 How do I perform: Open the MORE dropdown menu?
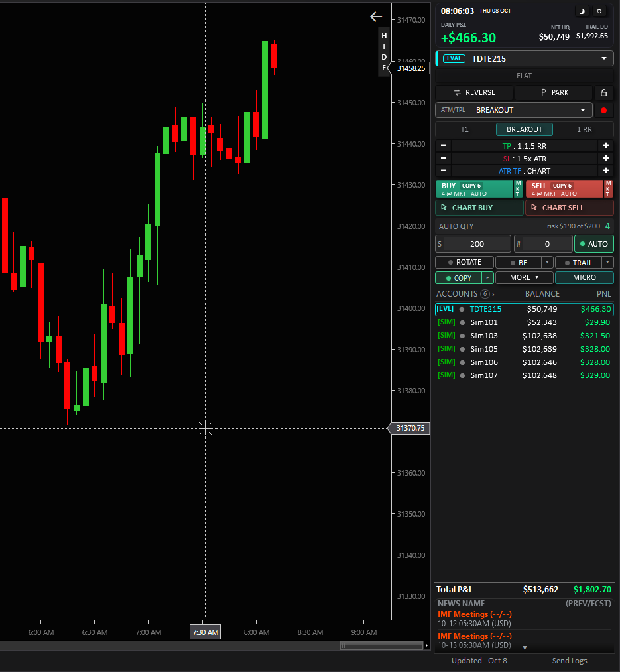[524, 278]
